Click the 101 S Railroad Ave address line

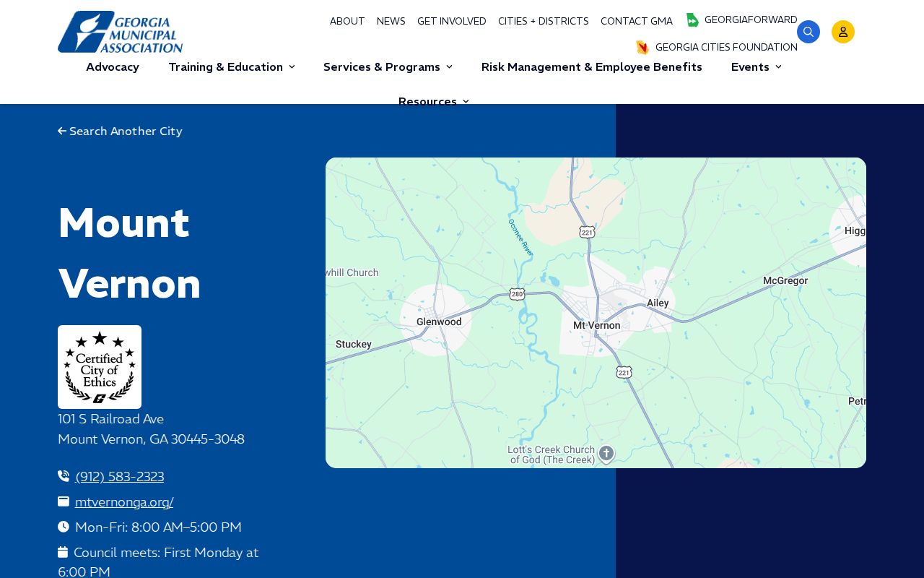click(111, 419)
